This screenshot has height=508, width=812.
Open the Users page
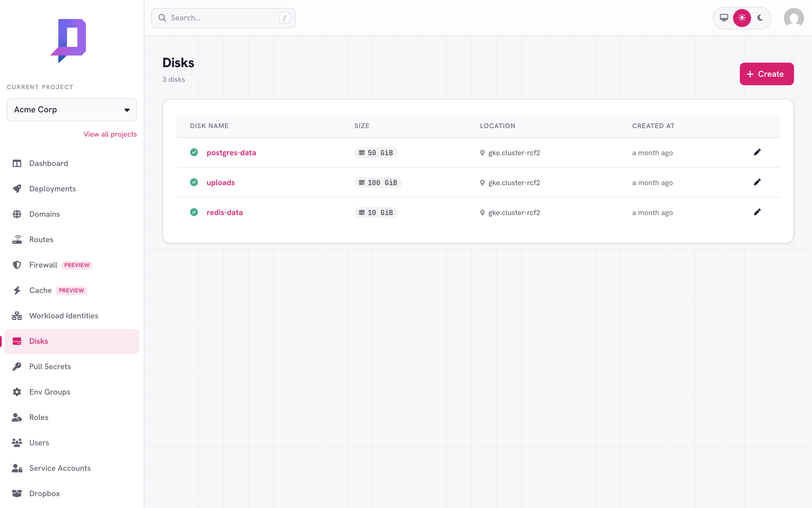pyautogui.click(x=72, y=443)
